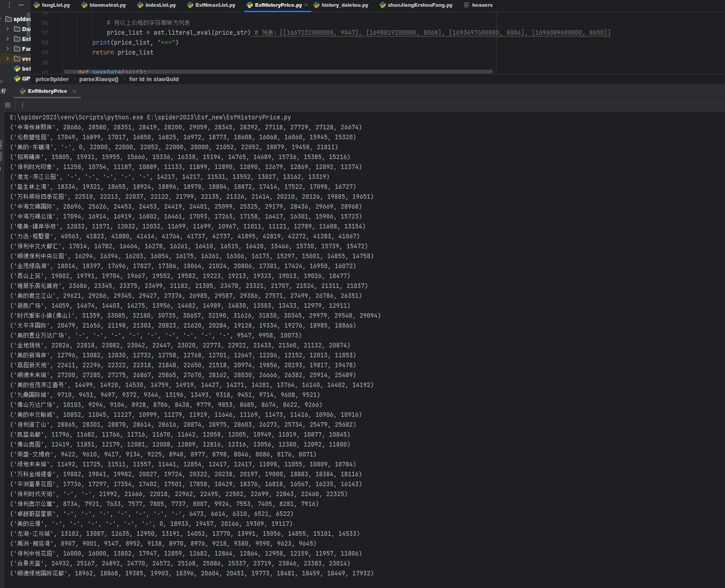
Task: Open more actions in the Run toolbar
Action: tap(23, 105)
